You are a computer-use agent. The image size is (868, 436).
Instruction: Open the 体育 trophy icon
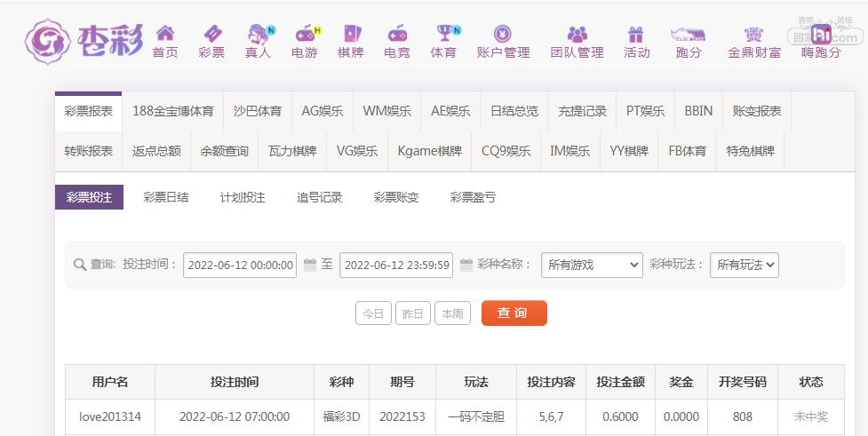tap(443, 34)
